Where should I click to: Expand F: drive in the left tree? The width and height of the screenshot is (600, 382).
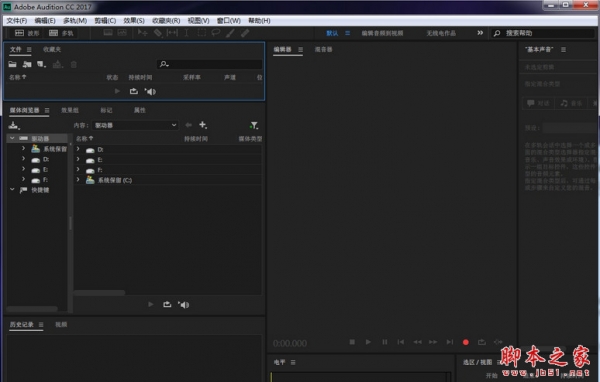click(x=23, y=179)
